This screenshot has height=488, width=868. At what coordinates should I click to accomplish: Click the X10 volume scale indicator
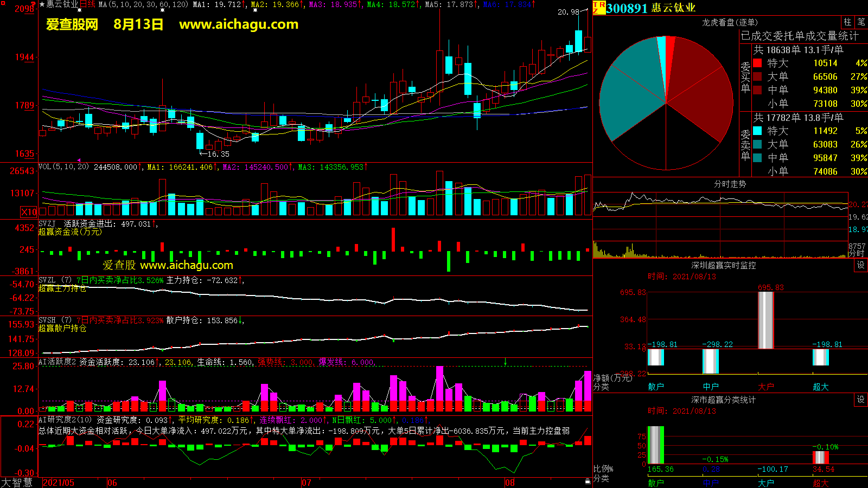tap(29, 211)
